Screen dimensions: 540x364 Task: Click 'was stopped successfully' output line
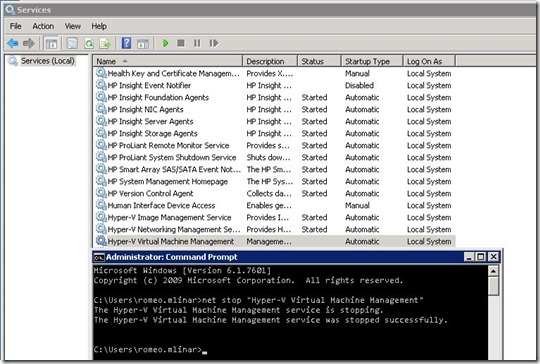pos(270,320)
